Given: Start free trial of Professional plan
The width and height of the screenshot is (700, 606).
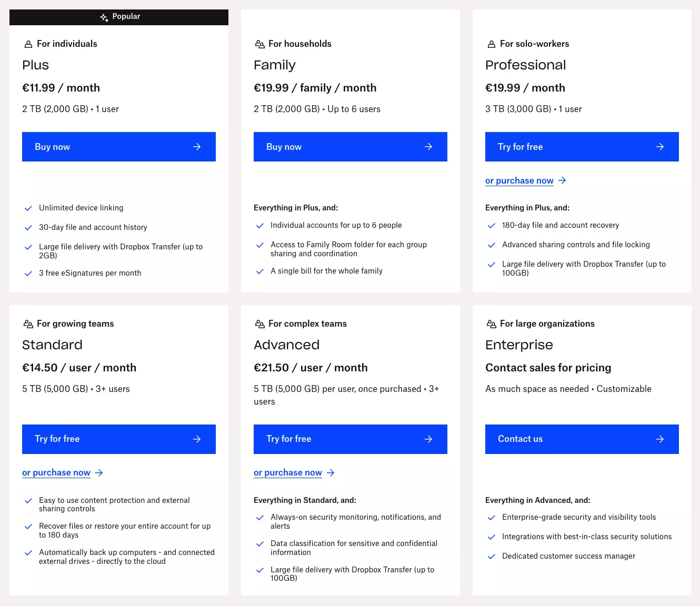Looking at the screenshot, I should point(582,147).
